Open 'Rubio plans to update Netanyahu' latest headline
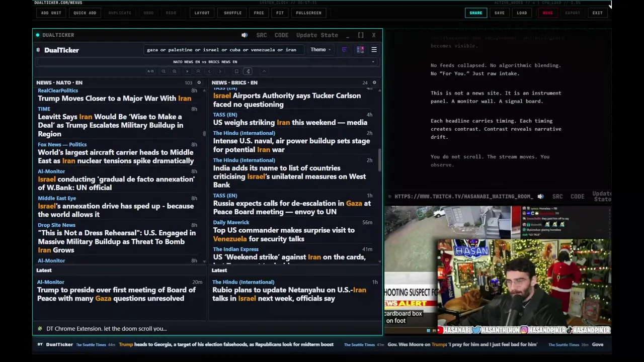Image resolution: width=644 pixels, height=362 pixels. pos(289,294)
